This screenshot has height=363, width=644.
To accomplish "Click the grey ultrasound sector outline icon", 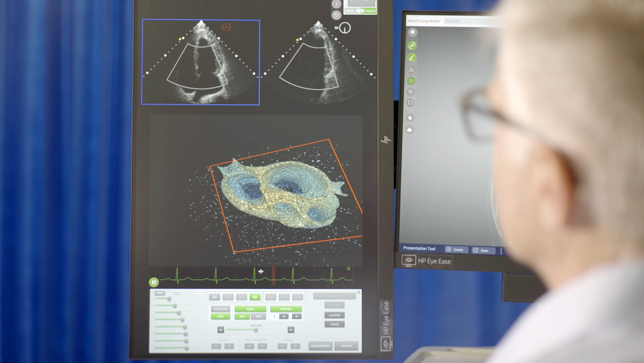I will point(411,70).
